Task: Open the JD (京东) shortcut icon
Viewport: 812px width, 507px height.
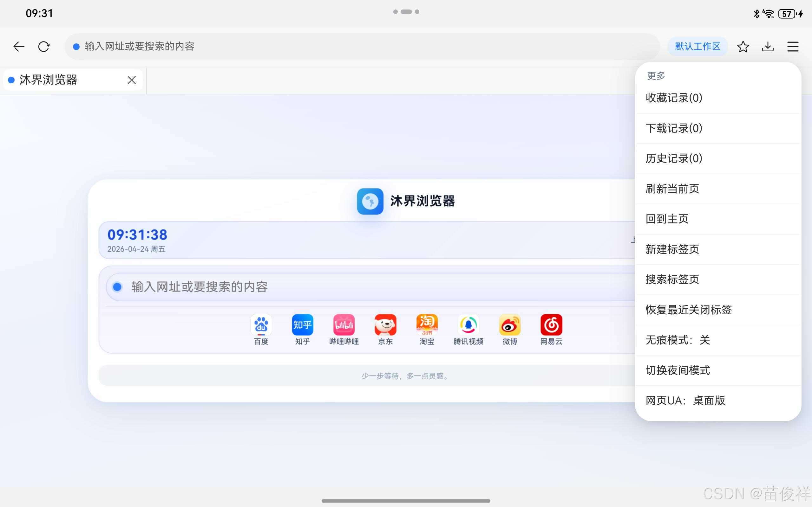Action: (385, 324)
